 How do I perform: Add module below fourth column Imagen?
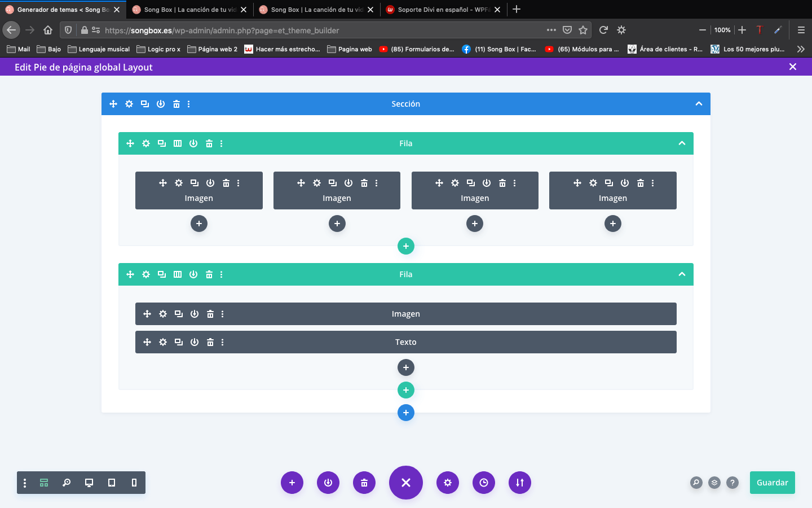[613, 224]
